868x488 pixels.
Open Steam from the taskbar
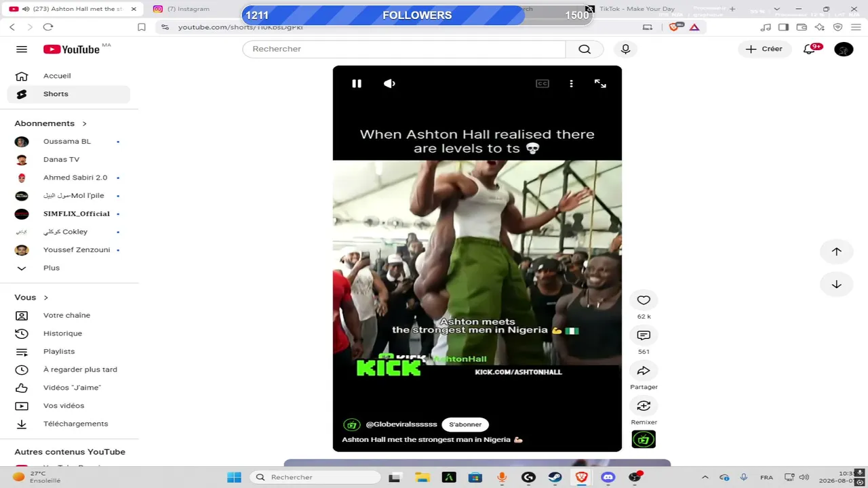click(x=555, y=477)
